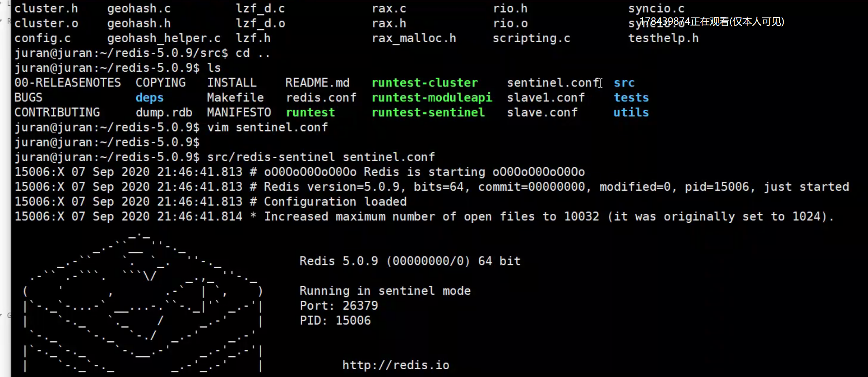Click the BUGS file name
The height and width of the screenshot is (377, 868).
pyautogui.click(x=28, y=98)
